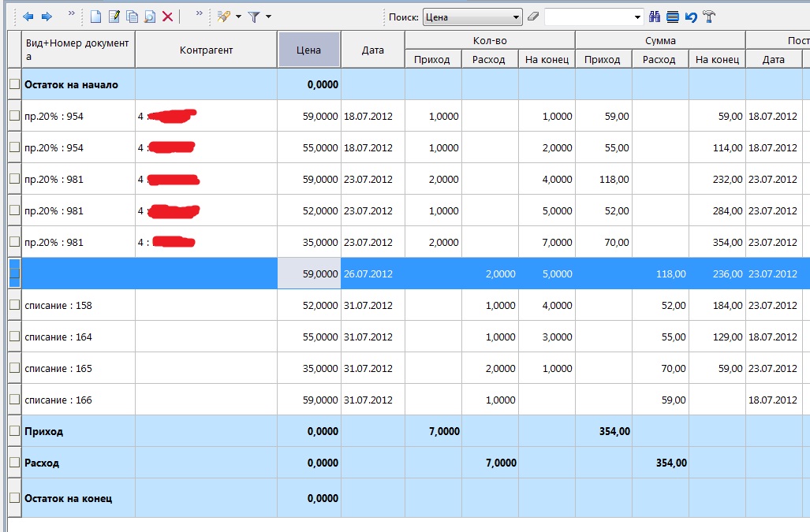Click the pin/marker tool icon
Image resolution: width=810 pixels, height=532 pixels.
pos(224,17)
